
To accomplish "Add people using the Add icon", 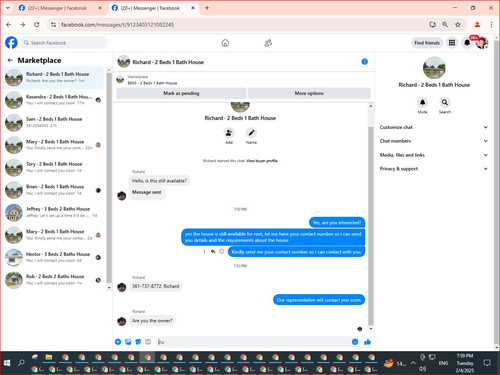I will [229, 133].
